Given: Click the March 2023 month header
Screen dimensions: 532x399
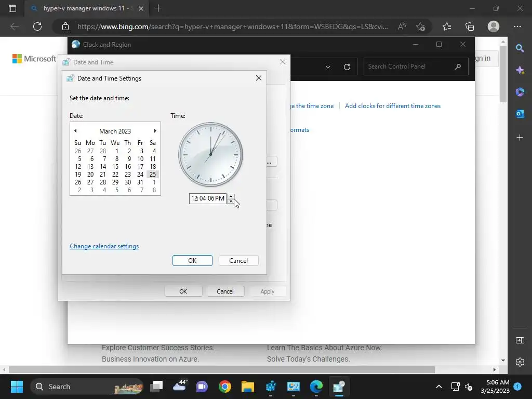Looking at the screenshot, I should [x=115, y=131].
